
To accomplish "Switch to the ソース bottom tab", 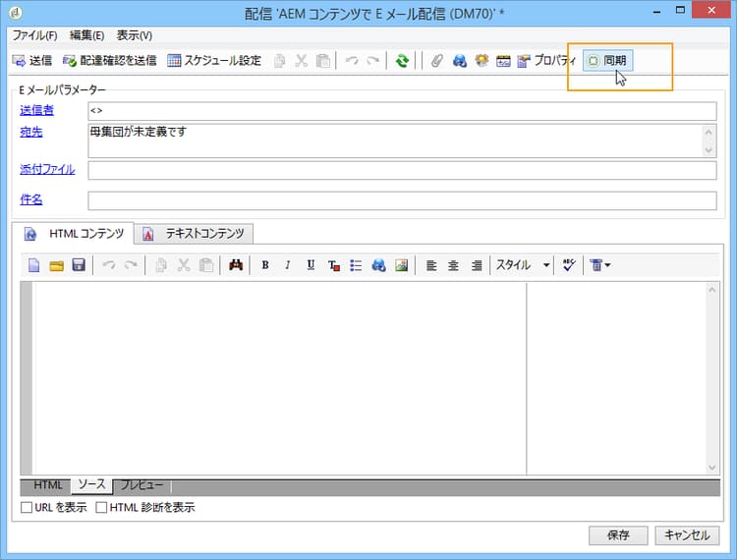I will point(91,484).
